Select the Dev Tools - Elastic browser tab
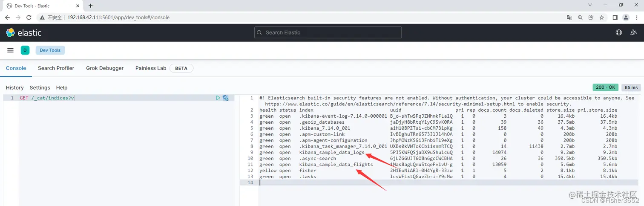The width and height of the screenshot is (644, 206). tap(43, 6)
